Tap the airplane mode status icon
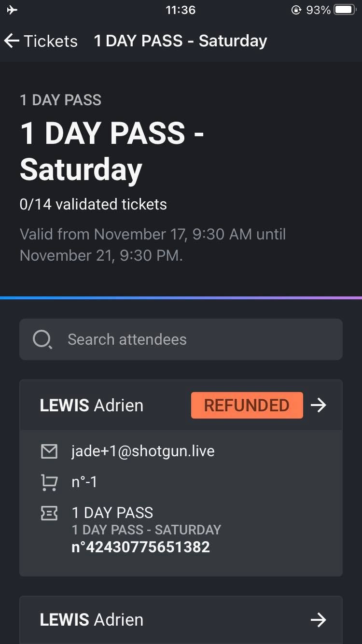The width and height of the screenshot is (362, 644). point(13,10)
